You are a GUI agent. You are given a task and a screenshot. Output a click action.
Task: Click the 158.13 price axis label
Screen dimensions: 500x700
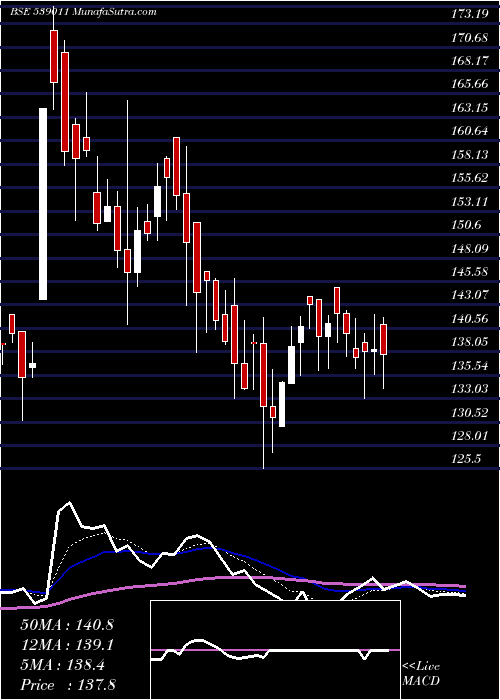tap(470, 154)
